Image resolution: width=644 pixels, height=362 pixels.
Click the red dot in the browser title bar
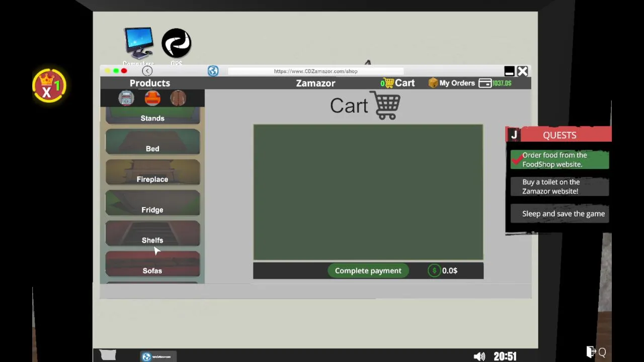coord(124,71)
